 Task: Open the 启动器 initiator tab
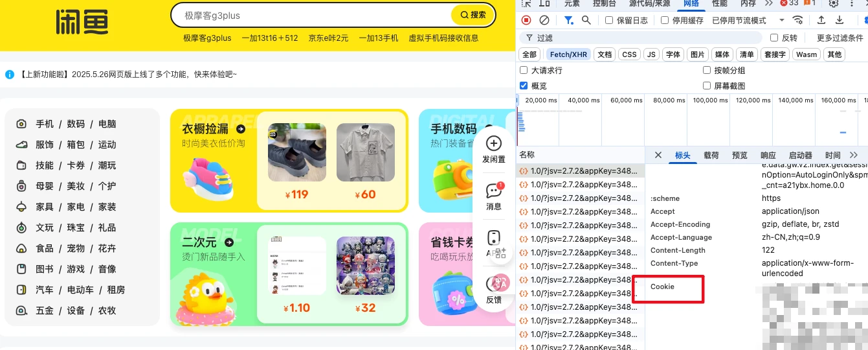pyautogui.click(x=801, y=156)
